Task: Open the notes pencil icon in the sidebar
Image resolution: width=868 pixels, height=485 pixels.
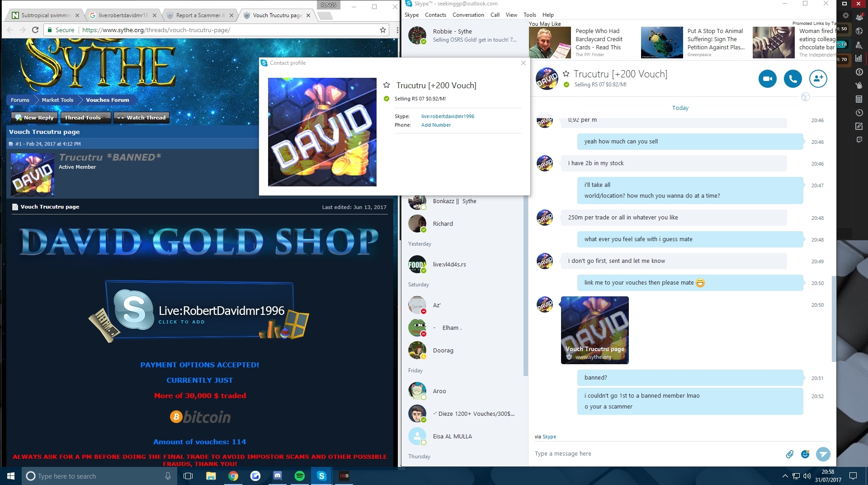Action: coord(859,126)
